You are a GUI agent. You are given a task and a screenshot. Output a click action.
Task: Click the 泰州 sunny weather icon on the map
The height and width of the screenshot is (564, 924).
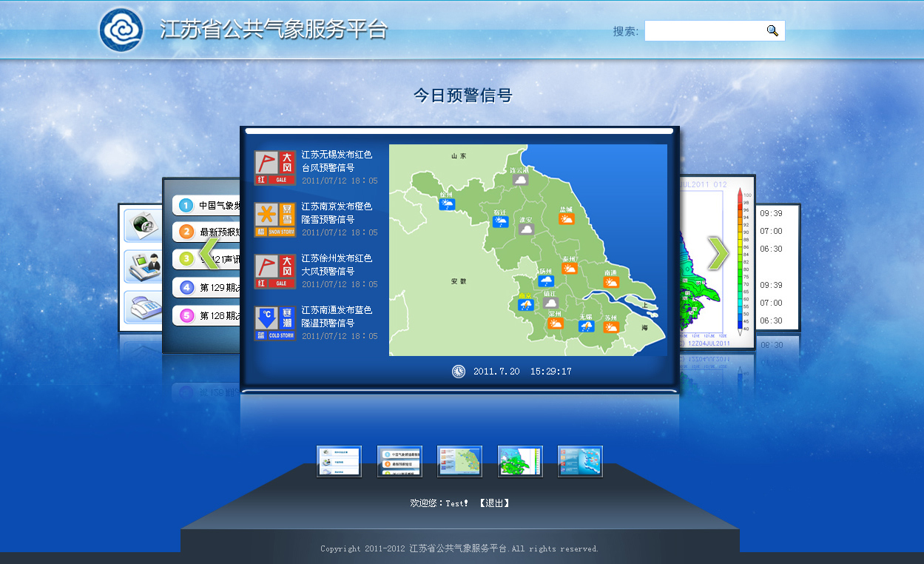(570, 268)
